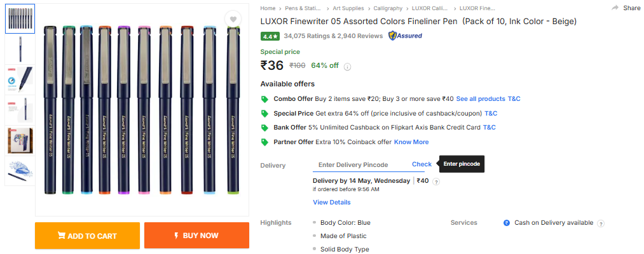Image resolution: width=644 pixels, height=254 pixels.
Task: Open View Details for delivery
Action: (x=331, y=203)
